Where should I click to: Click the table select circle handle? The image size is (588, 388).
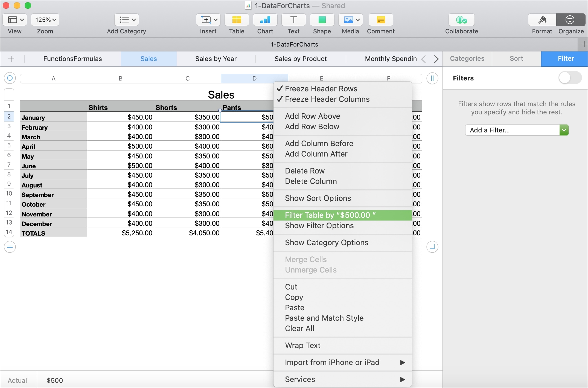coord(10,78)
